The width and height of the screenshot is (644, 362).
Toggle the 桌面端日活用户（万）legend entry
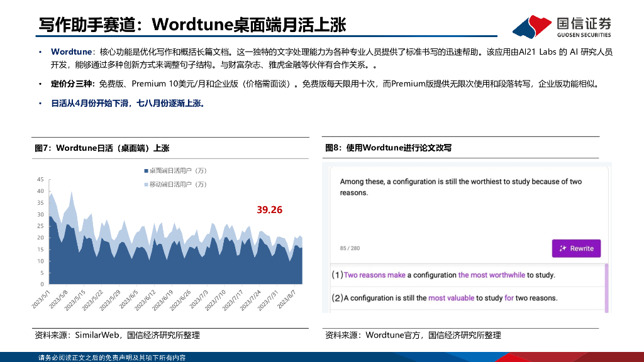(x=176, y=170)
